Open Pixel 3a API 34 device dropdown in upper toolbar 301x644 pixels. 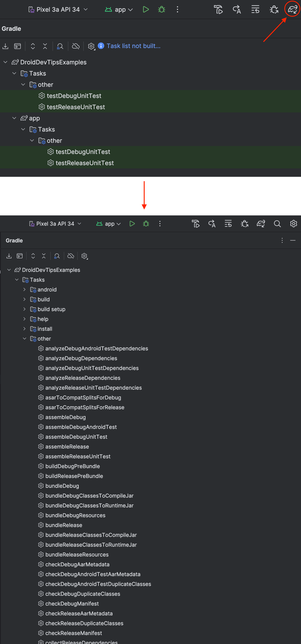58,9
